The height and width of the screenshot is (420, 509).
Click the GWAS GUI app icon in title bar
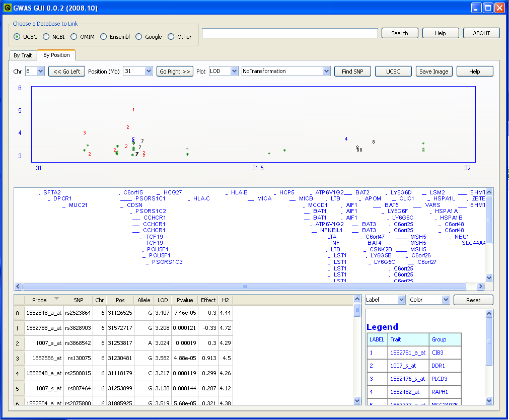click(x=7, y=8)
